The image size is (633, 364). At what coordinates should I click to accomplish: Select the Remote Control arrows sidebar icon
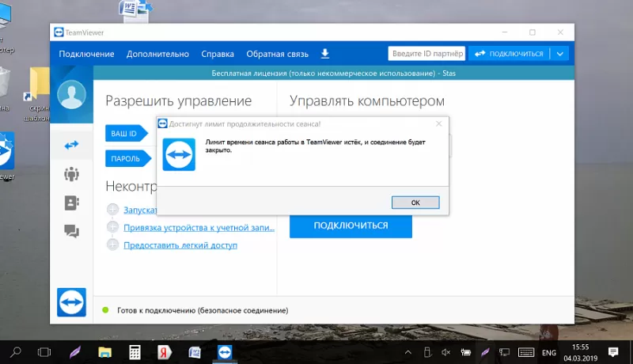point(71,145)
